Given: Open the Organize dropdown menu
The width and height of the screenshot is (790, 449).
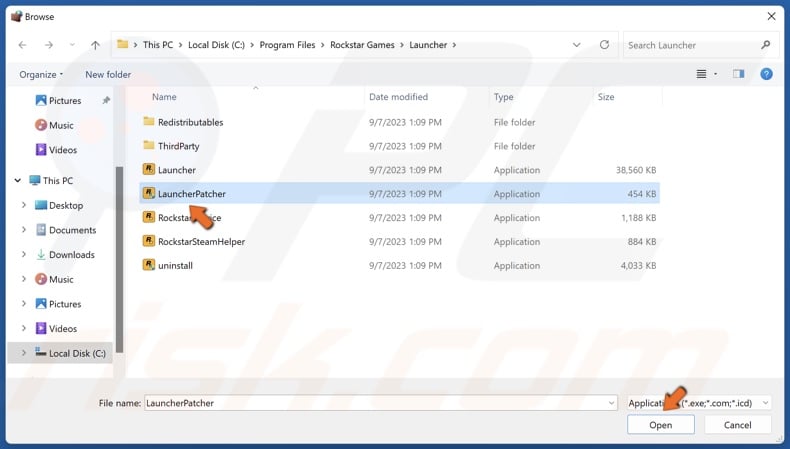Looking at the screenshot, I should click(41, 74).
